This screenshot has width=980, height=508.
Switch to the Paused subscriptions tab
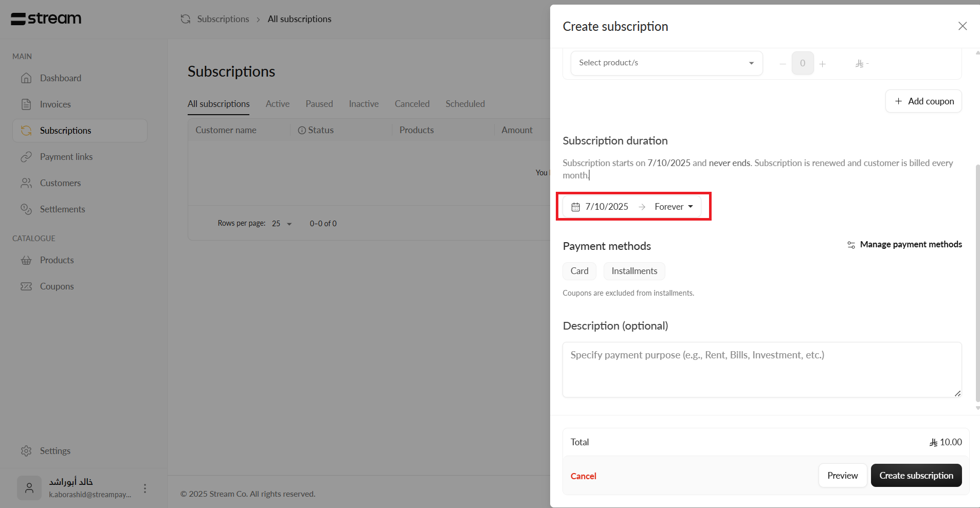tap(319, 104)
